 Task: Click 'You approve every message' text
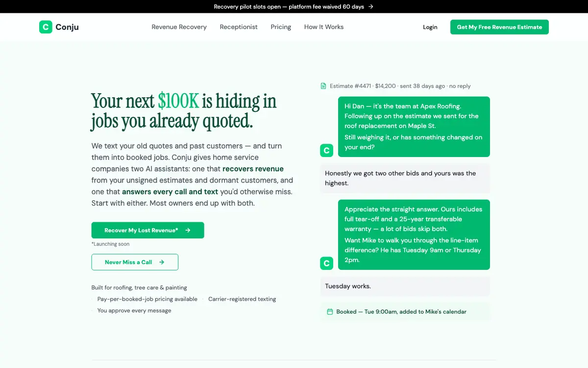pyautogui.click(x=134, y=311)
